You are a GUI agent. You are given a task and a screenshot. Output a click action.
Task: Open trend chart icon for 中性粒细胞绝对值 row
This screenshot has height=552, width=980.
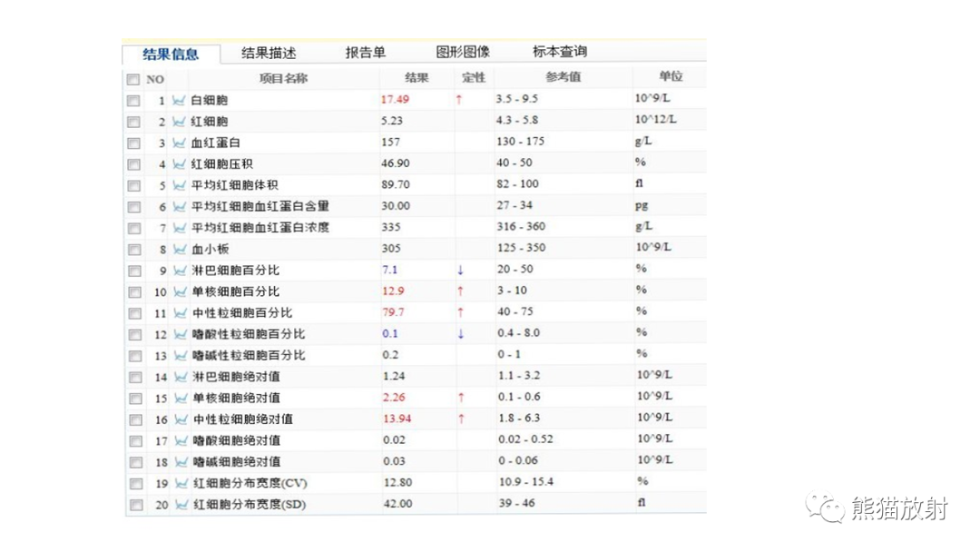[181, 419]
